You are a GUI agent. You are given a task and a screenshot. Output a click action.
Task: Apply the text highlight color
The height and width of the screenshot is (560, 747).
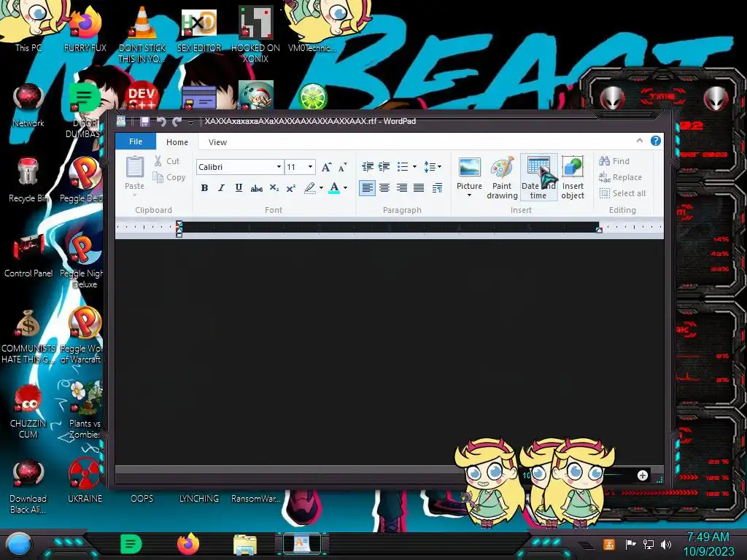click(310, 188)
